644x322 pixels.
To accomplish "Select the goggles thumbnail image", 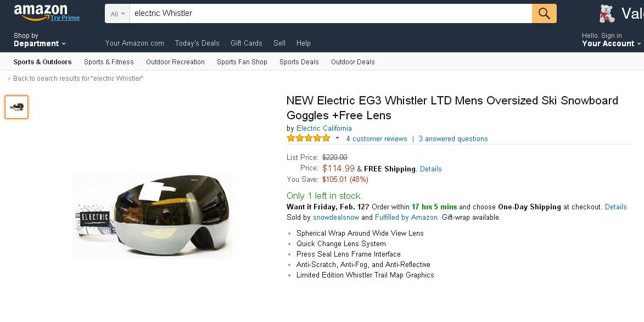I will (x=16, y=107).
